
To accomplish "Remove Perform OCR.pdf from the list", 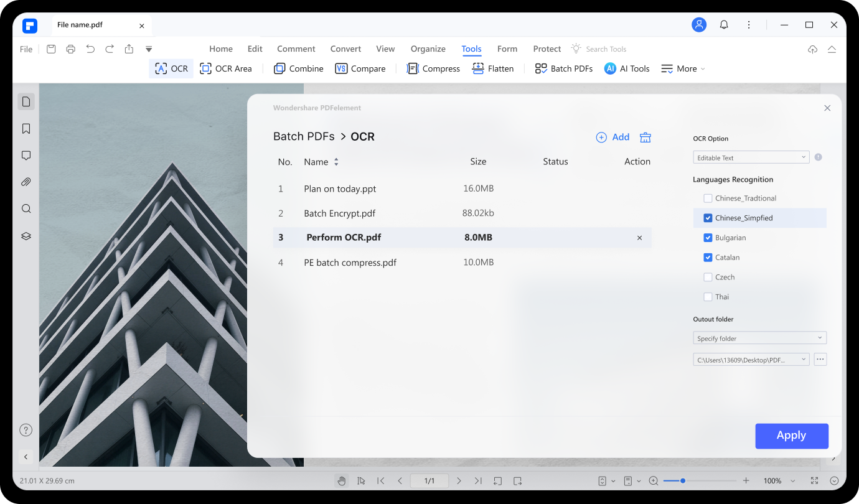I will tap(639, 238).
